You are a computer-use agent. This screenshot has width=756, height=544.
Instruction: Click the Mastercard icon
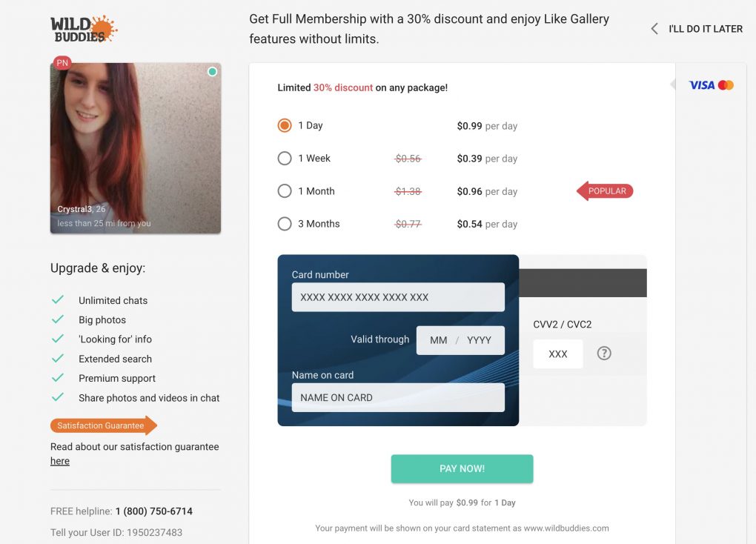click(x=726, y=85)
